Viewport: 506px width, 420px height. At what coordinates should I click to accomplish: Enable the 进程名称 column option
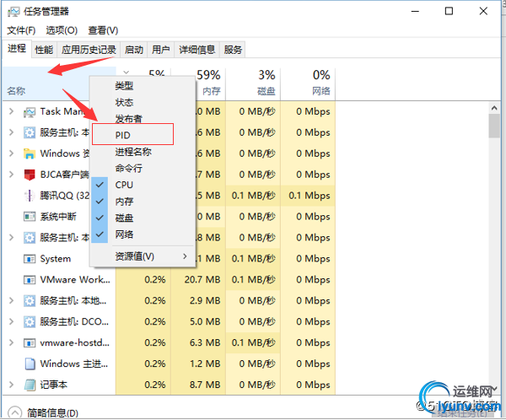(x=143, y=152)
